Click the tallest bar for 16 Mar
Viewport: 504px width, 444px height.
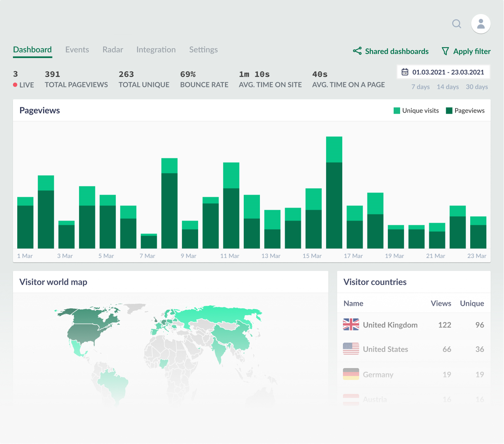[x=334, y=192]
